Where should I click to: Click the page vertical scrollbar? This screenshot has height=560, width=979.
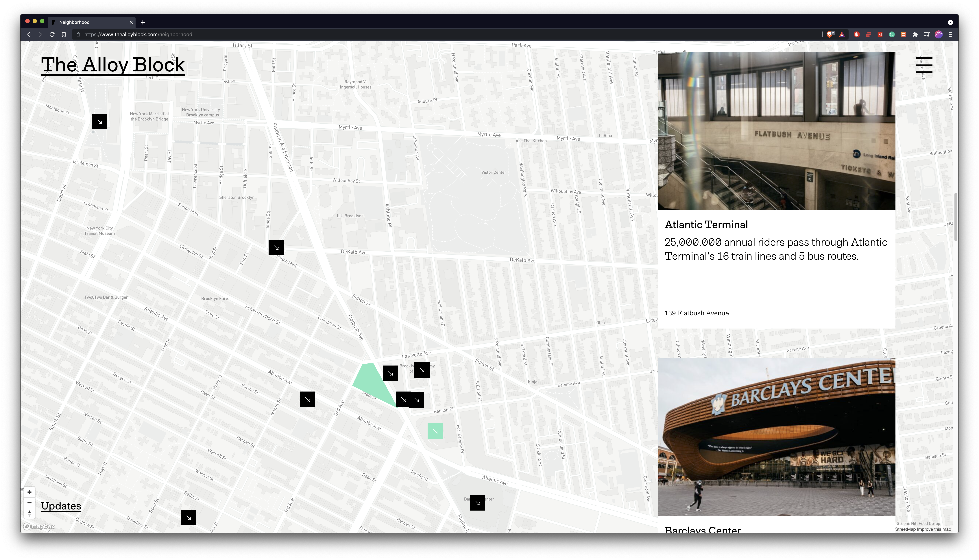tap(956, 217)
